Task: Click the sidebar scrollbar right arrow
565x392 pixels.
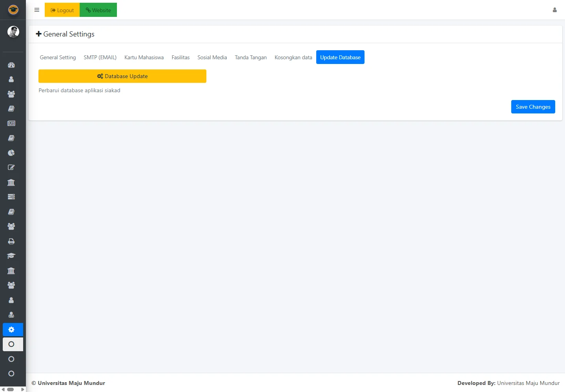Action: (x=23, y=389)
